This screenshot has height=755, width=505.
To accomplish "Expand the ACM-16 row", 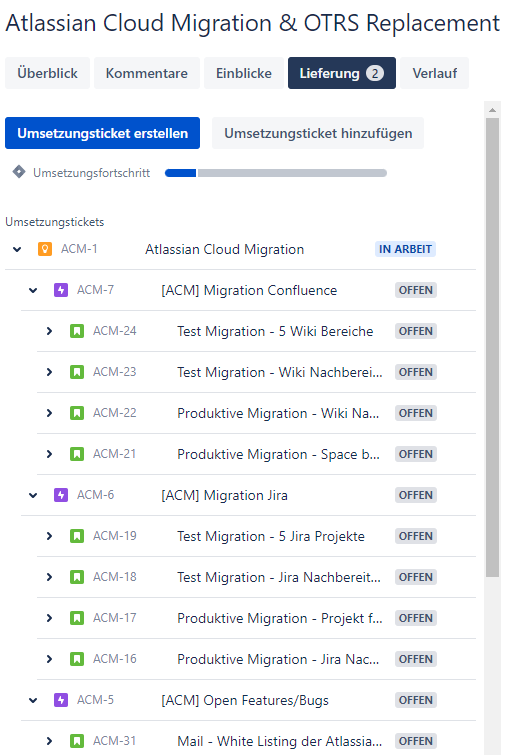I will [49, 659].
